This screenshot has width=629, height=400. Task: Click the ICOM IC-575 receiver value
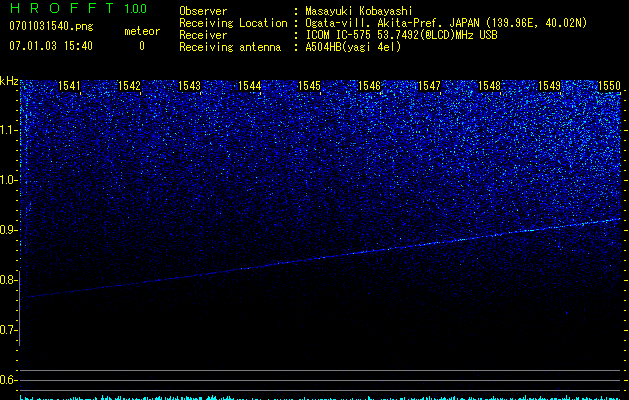click(401, 35)
